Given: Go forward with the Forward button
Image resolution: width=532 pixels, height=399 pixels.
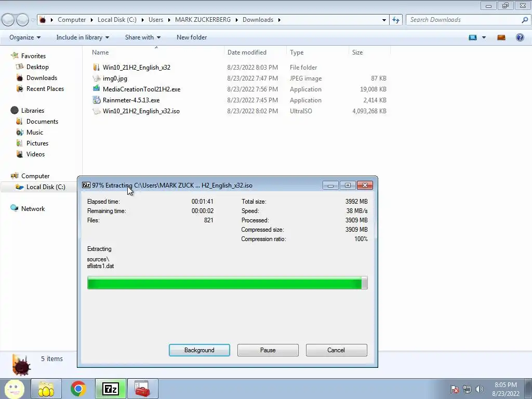Looking at the screenshot, I should (22, 20).
